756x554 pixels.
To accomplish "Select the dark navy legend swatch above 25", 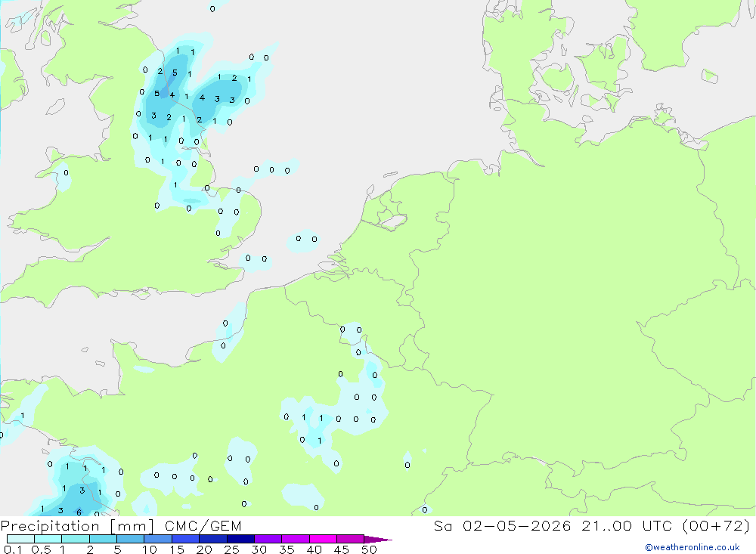I will tap(240, 539).
